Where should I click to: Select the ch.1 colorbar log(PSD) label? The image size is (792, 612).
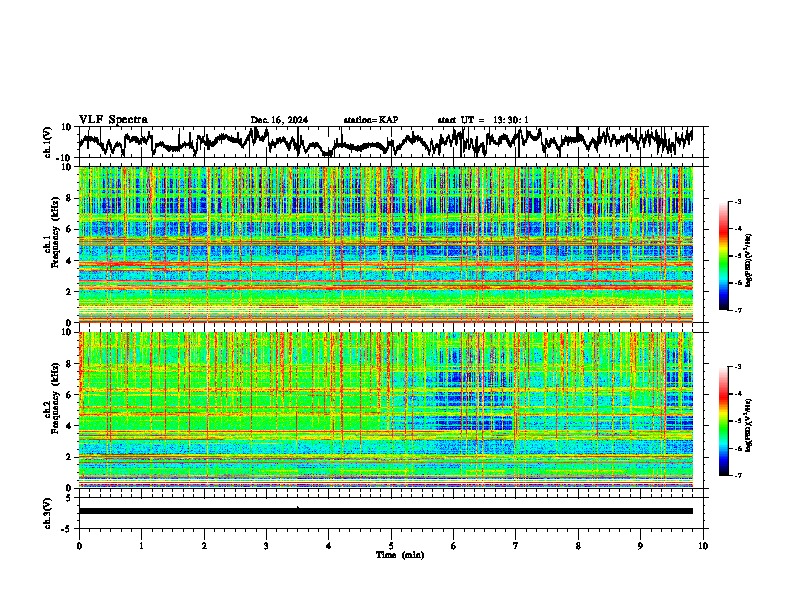point(748,260)
